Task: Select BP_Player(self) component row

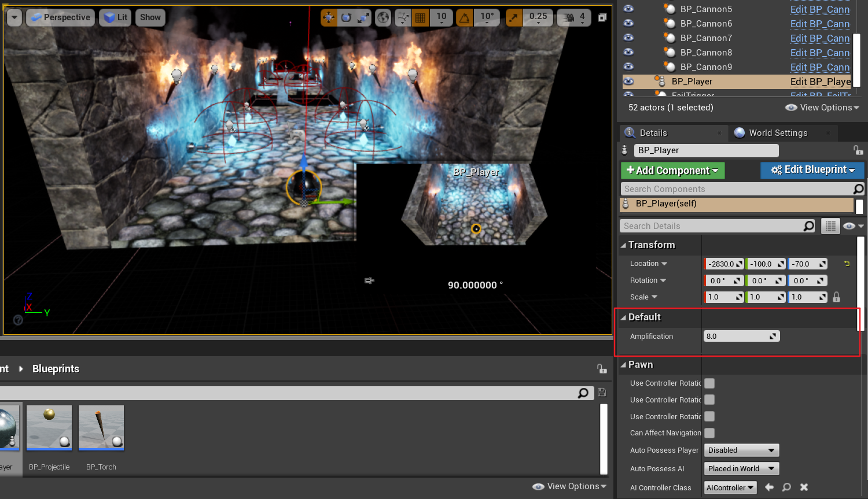Action: pos(737,204)
